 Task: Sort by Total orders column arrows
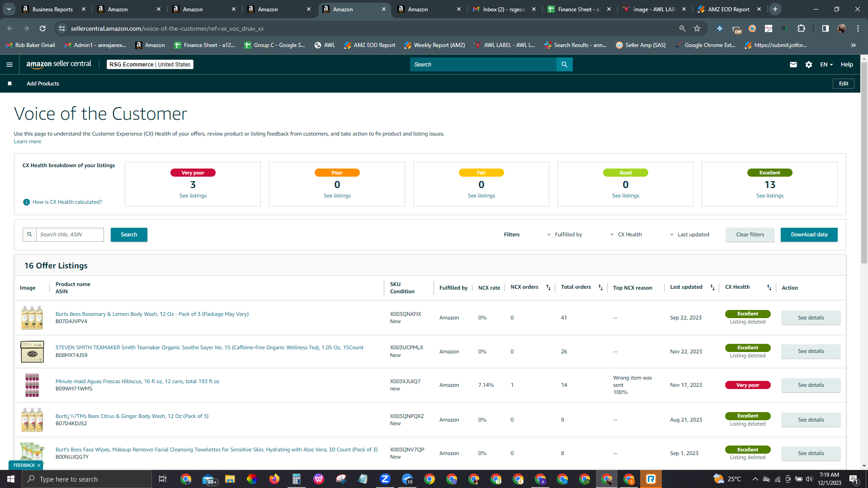[601, 287]
